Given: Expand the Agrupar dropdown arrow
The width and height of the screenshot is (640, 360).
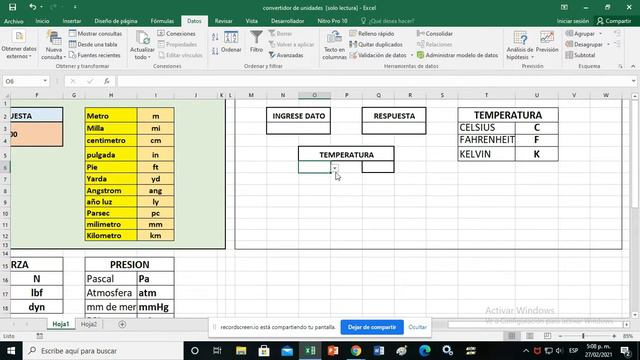Looking at the screenshot, I should point(600,33).
